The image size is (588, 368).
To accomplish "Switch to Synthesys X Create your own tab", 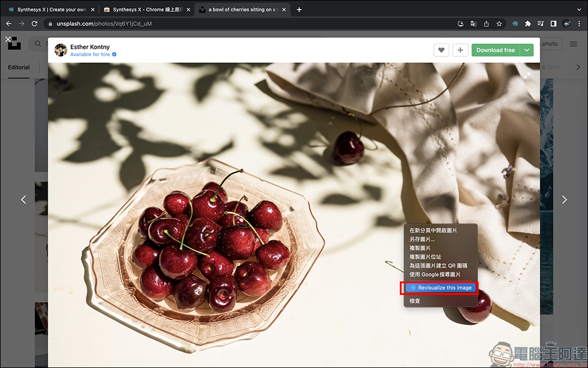I will point(51,9).
